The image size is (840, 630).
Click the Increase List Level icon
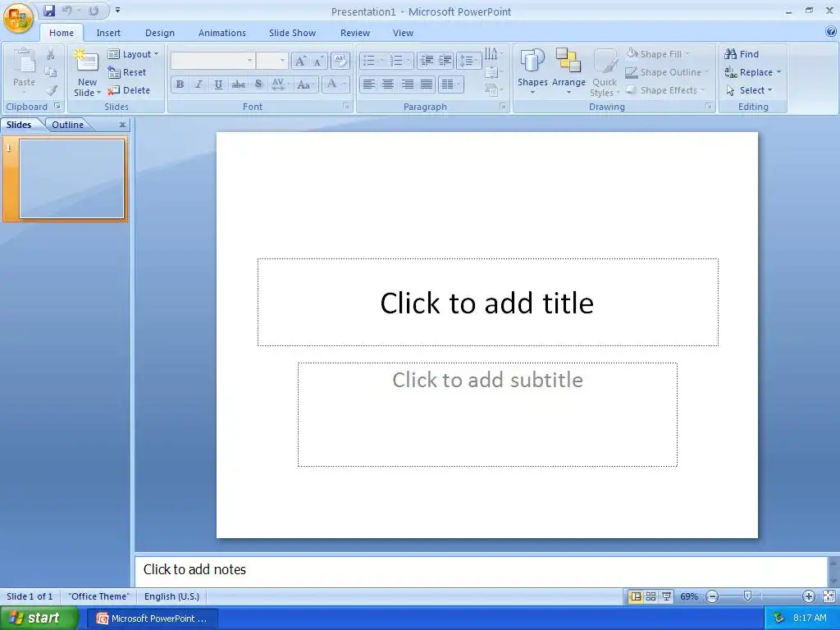pos(445,61)
